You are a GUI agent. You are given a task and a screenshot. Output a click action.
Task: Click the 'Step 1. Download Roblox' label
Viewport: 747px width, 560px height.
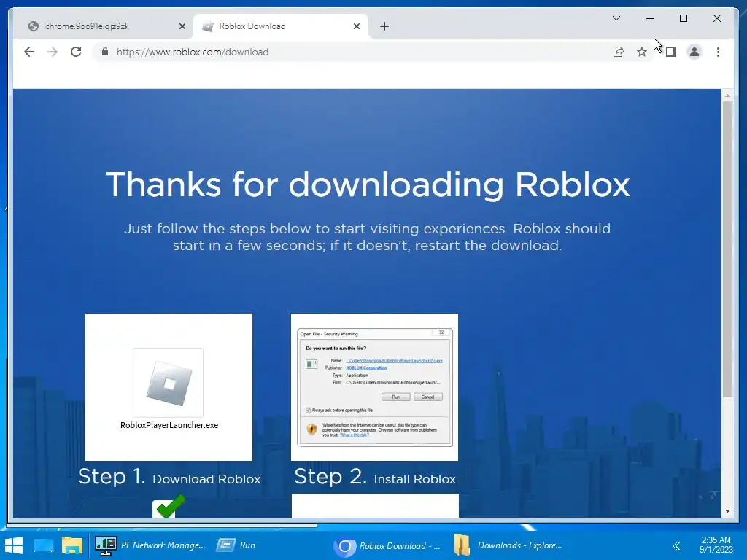(169, 477)
